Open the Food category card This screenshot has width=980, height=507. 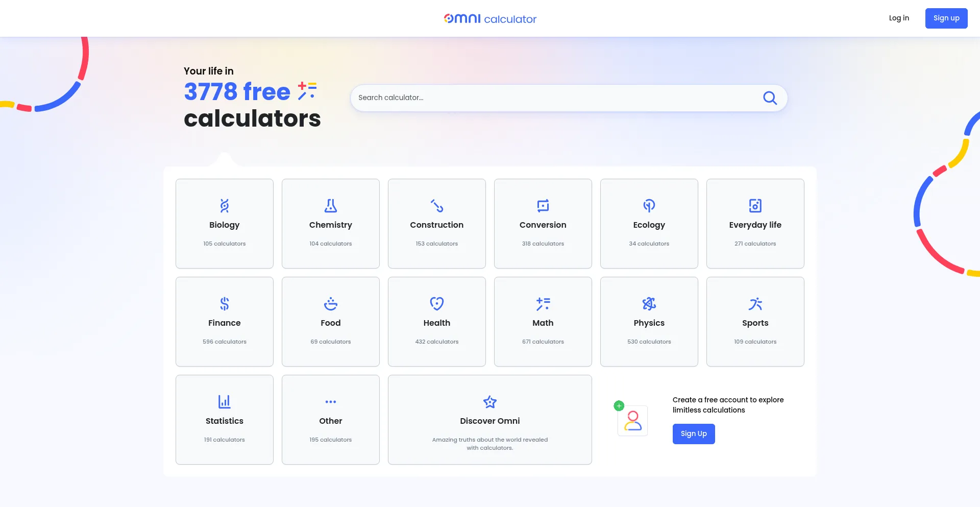(x=330, y=322)
